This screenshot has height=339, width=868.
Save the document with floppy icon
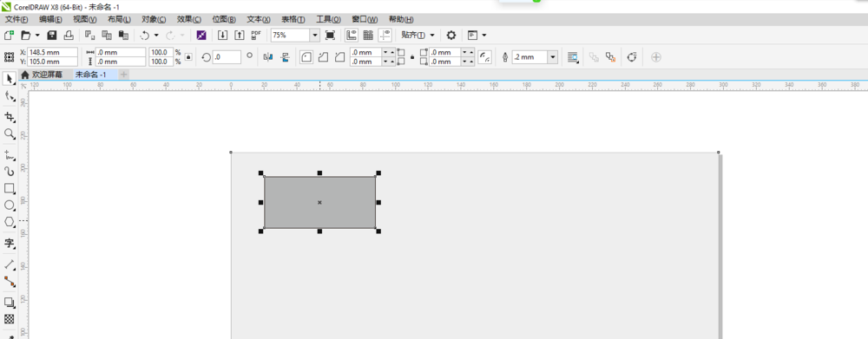pyautogui.click(x=52, y=35)
